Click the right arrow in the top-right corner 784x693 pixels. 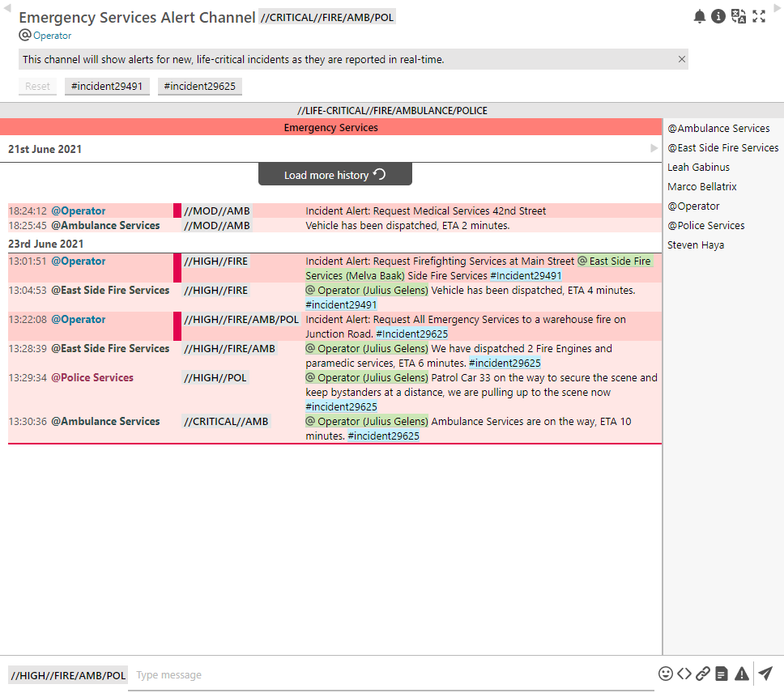click(778, 7)
